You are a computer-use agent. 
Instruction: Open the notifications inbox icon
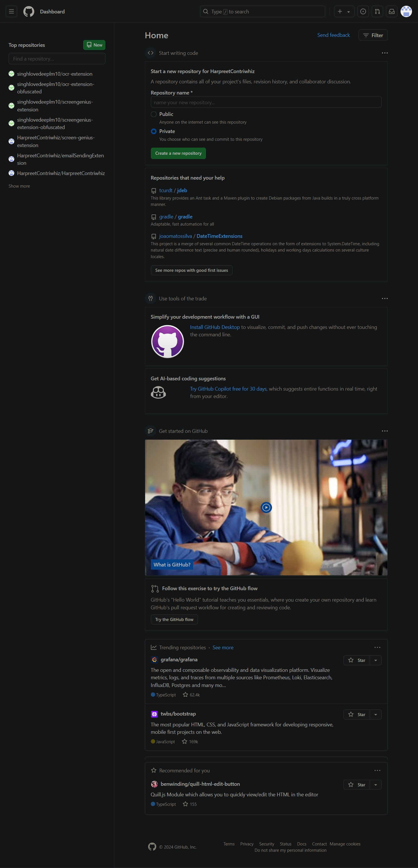pos(391,11)
